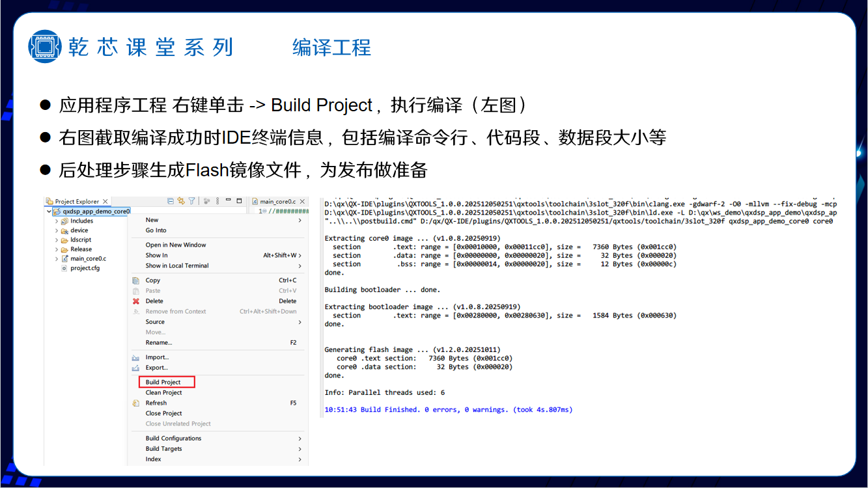
Task: Open the Source submenu arrow
Action: [x=300, y=322]
